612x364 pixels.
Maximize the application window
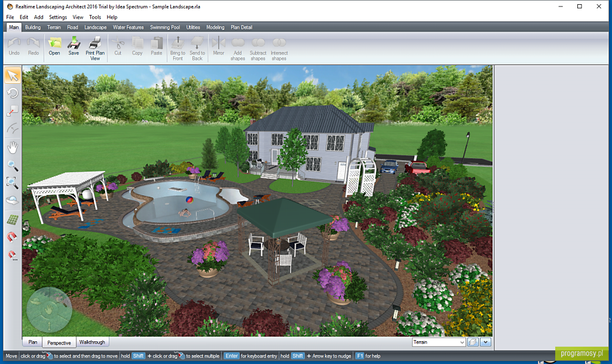[580, 7]
